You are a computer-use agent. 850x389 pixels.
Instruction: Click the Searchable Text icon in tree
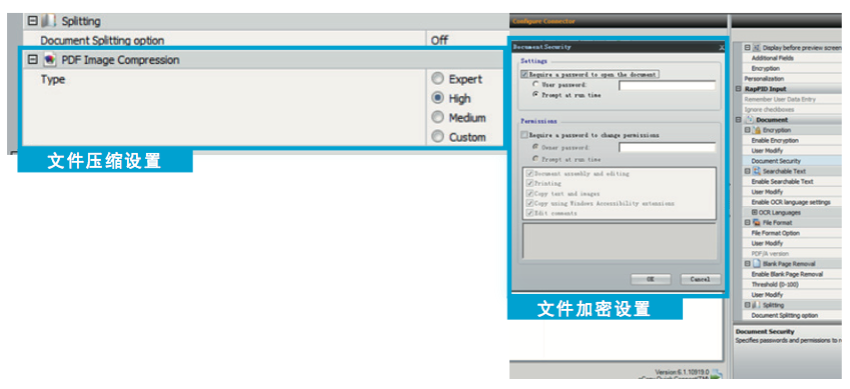[757, 171]
